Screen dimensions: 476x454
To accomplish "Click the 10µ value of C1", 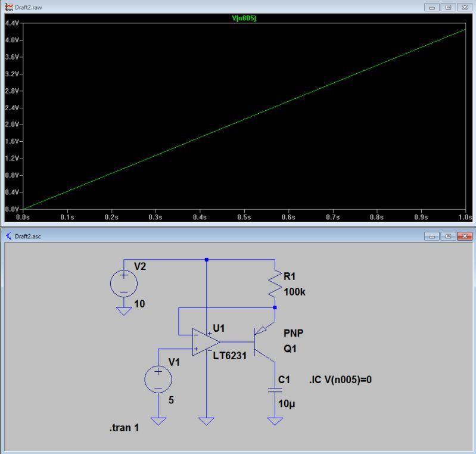I will (x=287, y=404).
